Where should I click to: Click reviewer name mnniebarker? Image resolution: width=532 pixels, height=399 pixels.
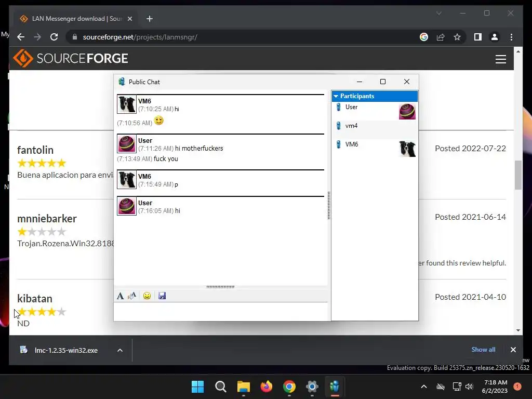coord(47,219)
